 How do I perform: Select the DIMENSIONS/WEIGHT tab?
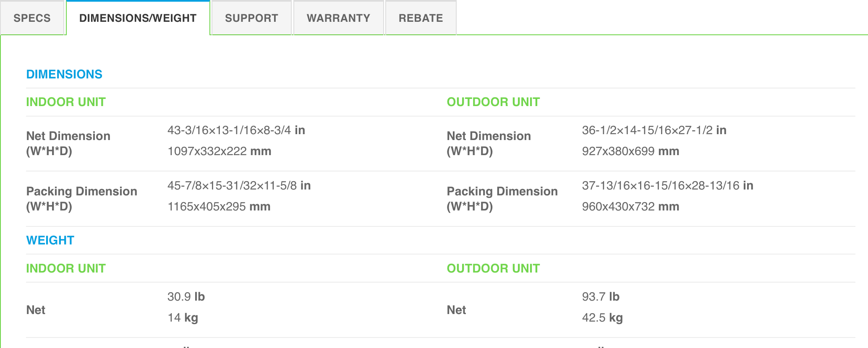(x=138, y=18)
